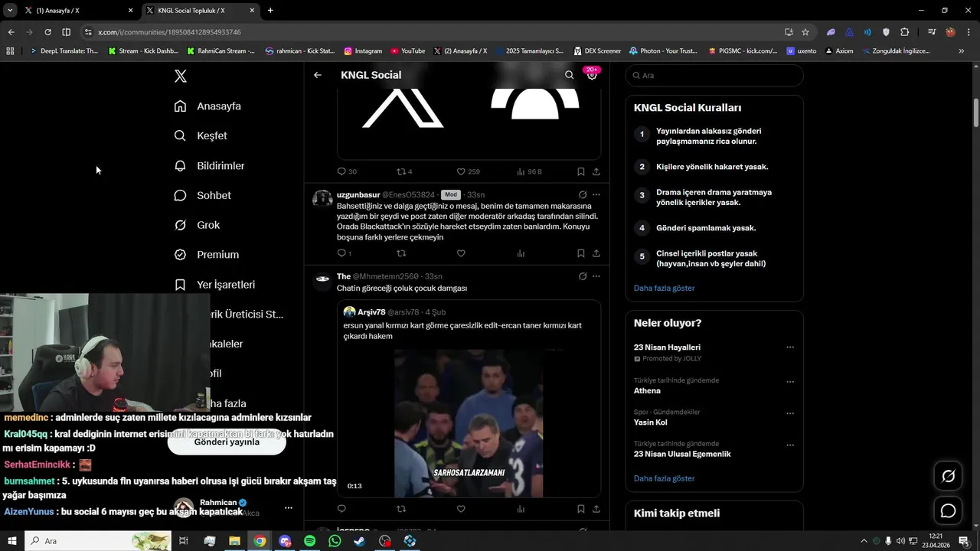Open uzgunbasur profile avatar
This screenshot has height=551, width=980.
(x=323, y=199)
